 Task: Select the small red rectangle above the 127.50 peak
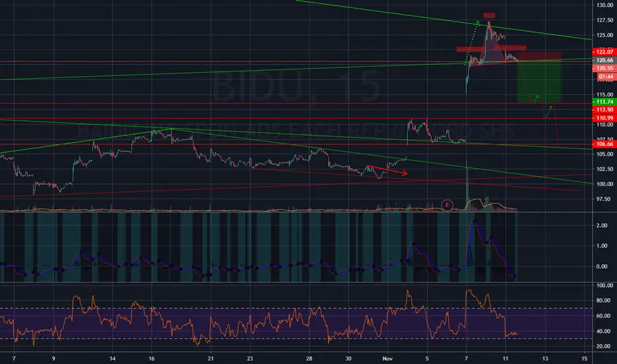click(x=489, y=15)
